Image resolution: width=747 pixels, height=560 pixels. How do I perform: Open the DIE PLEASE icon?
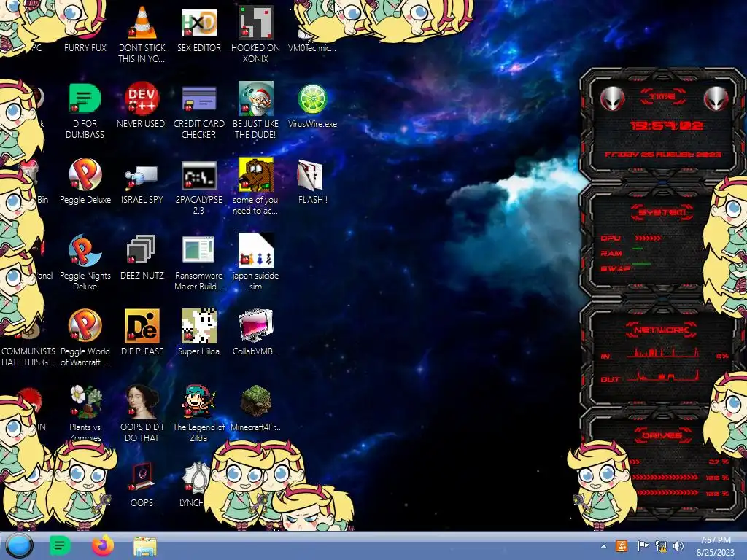[142, 326]
